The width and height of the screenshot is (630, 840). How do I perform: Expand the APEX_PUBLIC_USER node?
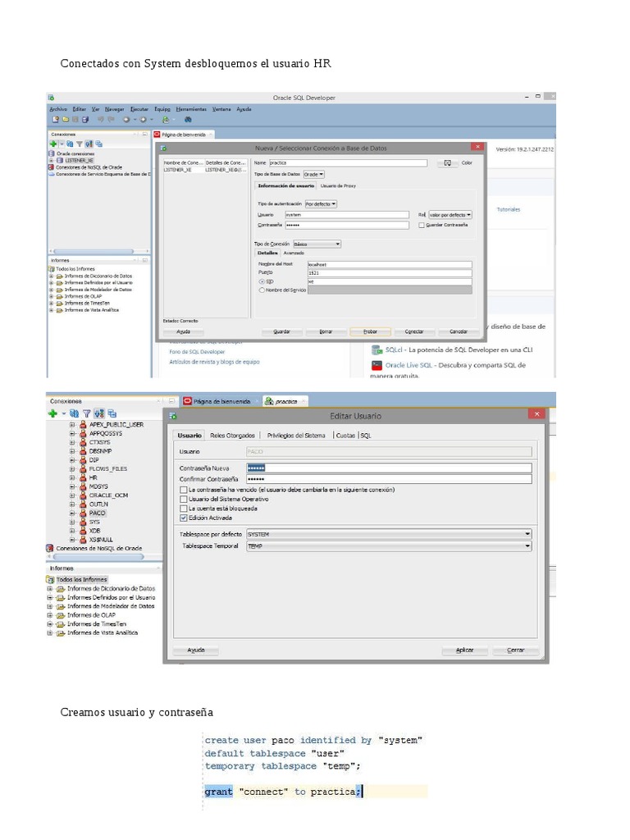(72, 424)
